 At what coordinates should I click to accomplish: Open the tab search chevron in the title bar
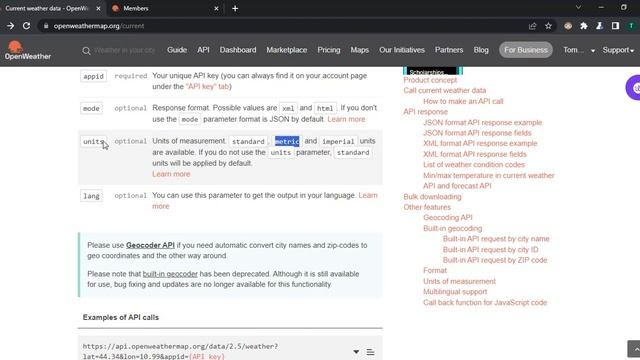coord(578,7)
